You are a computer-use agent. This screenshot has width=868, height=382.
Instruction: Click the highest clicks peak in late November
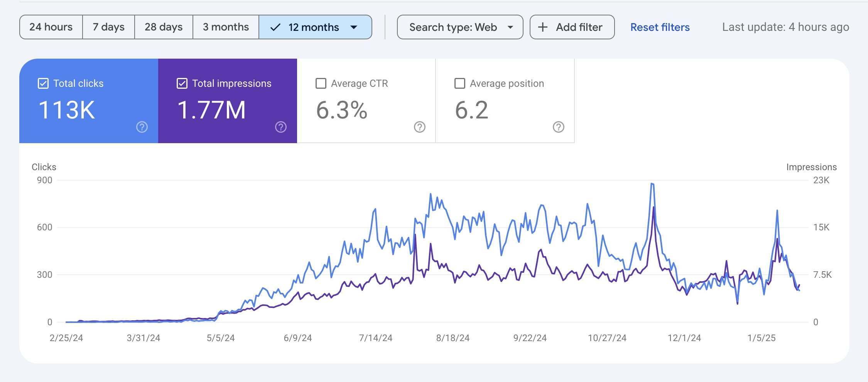(652, 184)
